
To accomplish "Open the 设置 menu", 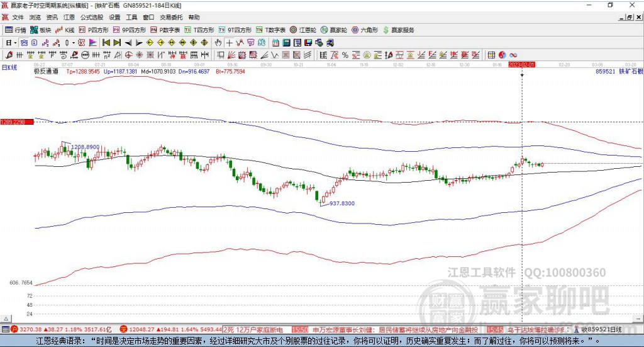I will (114, 17).
